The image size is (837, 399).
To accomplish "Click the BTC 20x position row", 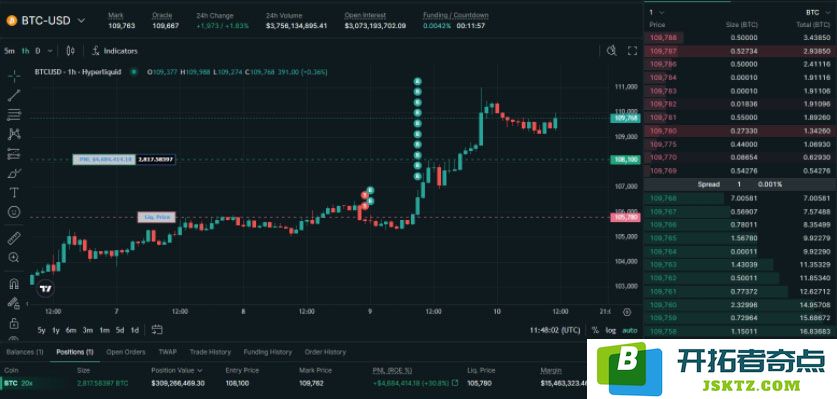I will point(294,383).
